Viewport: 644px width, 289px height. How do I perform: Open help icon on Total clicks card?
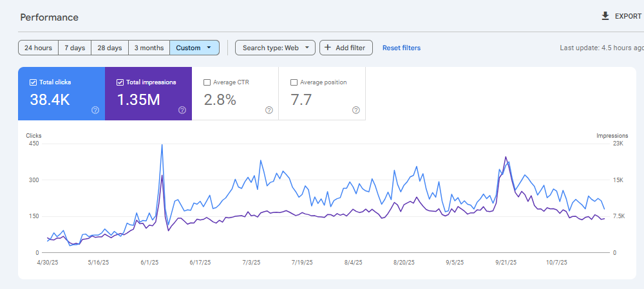[95, 110]
